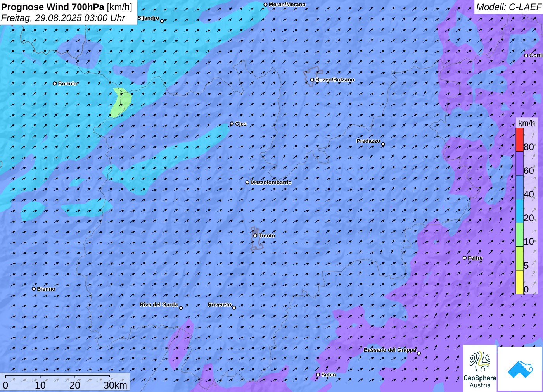Select the Silandro location marker
Screen dimensions: 543x392
pos(162,21)
